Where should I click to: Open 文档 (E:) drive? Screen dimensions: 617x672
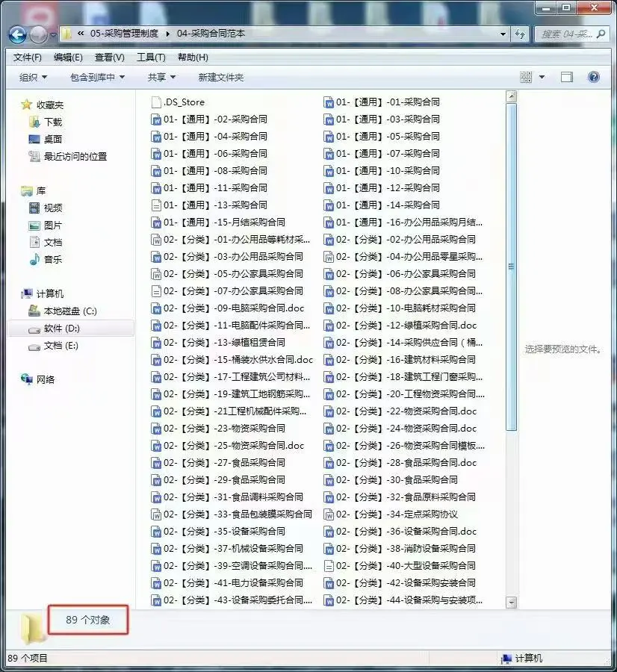pyautogui.click(x=53, y=346)
